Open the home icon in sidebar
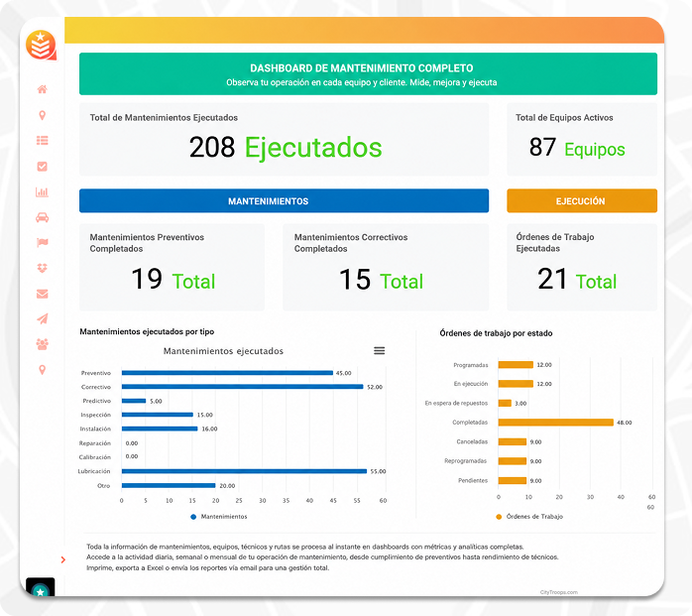Screen dimensions: 692x616 (42, 89)
